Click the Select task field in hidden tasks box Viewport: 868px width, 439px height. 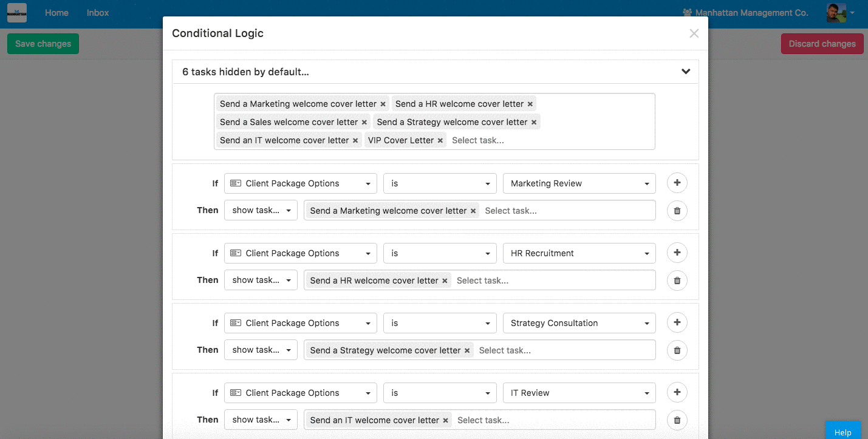(x=478, y=140)
